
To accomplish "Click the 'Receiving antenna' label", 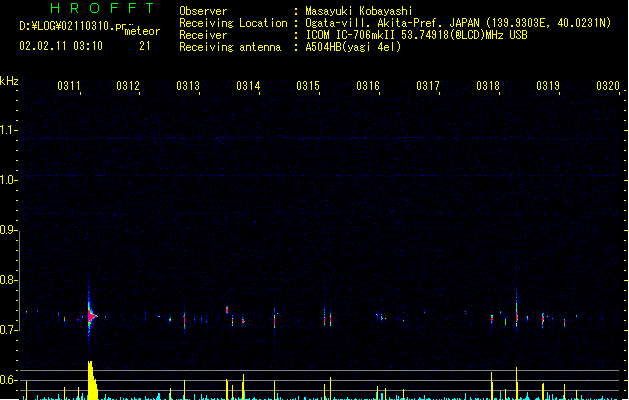I will click(230, 47).
